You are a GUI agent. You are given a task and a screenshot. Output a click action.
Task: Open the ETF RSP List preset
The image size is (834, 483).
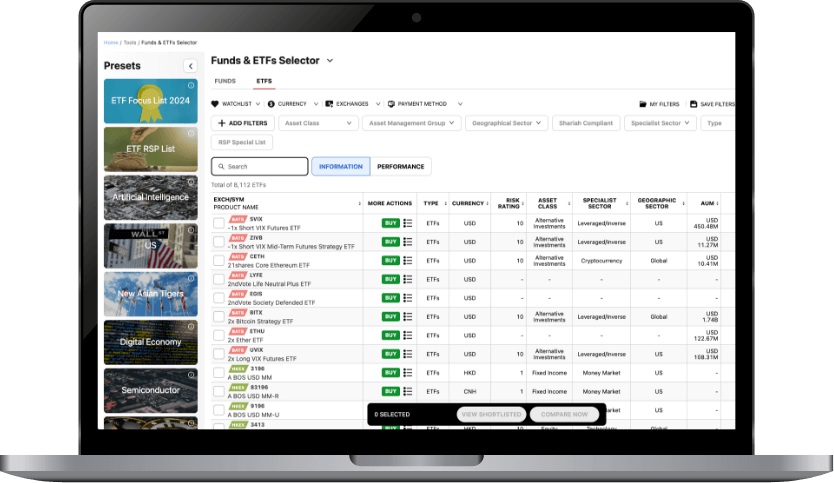coord(151,149)
